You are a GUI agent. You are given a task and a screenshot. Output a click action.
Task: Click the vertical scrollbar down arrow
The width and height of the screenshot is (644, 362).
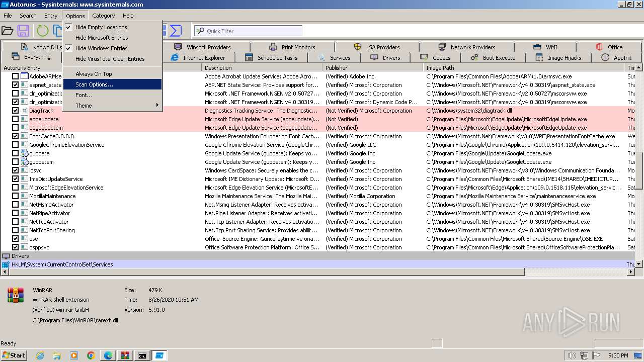(x=639, y=264)
